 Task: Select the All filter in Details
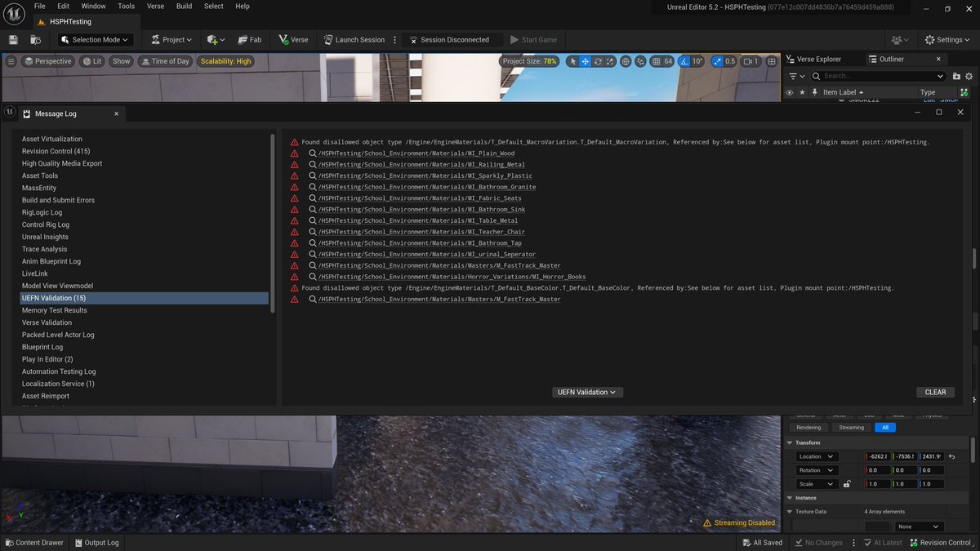pos(885,427)
